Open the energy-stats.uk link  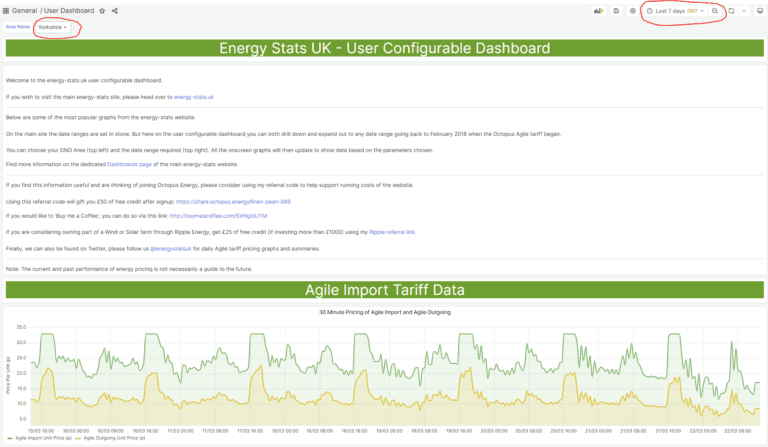coord(193,97)
